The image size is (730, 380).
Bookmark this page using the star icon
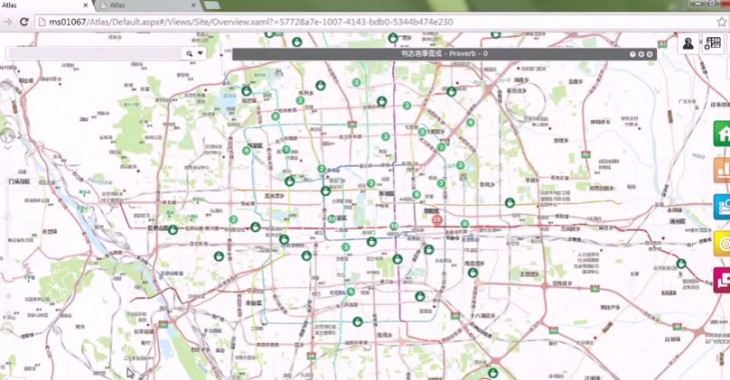point(721,22)
